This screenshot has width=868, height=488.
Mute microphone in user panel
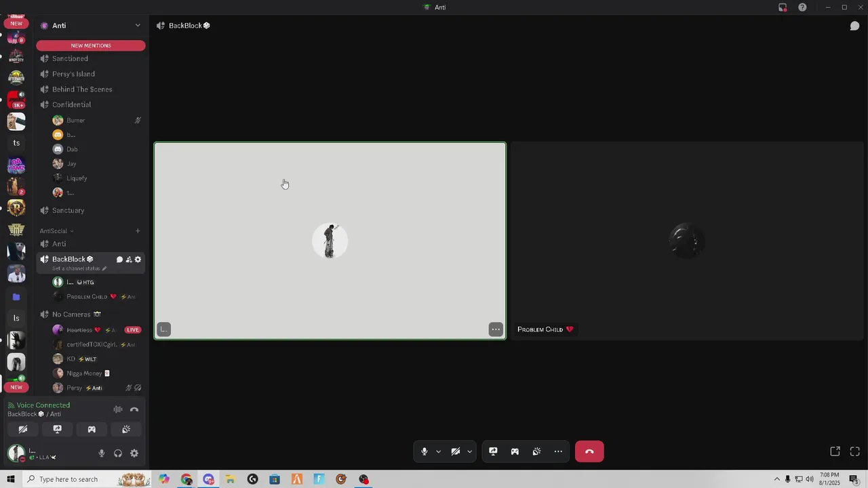pyautogui.click(x=102, y=453)
